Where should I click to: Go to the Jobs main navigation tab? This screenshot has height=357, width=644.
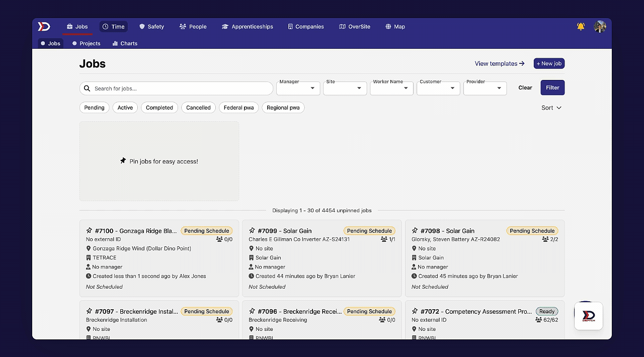(77, 27)
